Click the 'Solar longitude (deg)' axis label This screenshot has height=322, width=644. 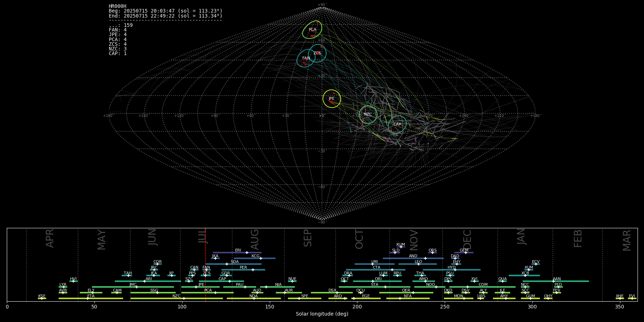[x=322, y=314]
